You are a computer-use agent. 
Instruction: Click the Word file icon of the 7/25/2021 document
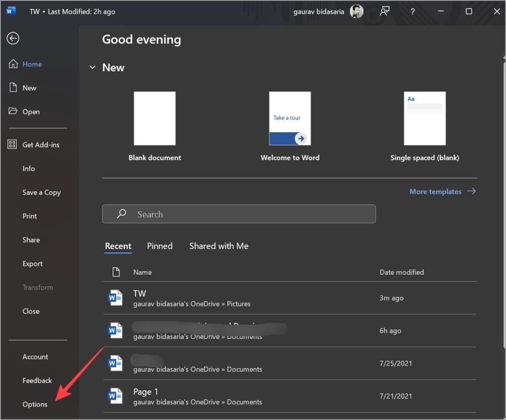(115, 363)
